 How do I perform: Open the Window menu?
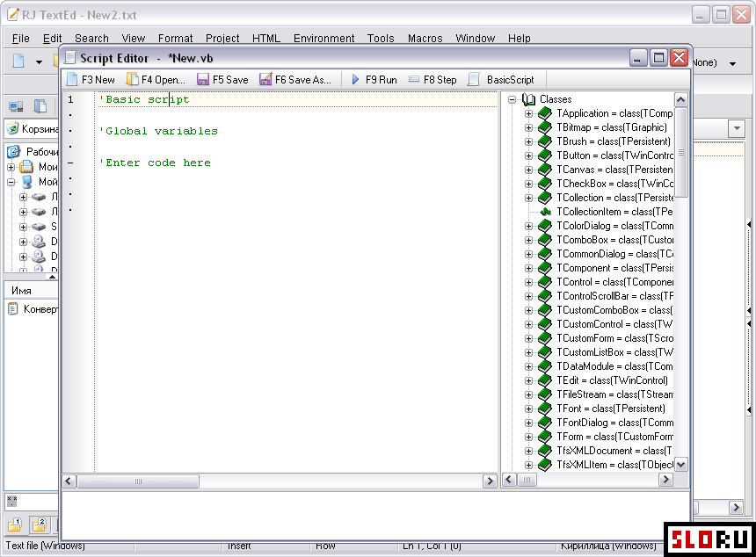click(x=476, y=38)
